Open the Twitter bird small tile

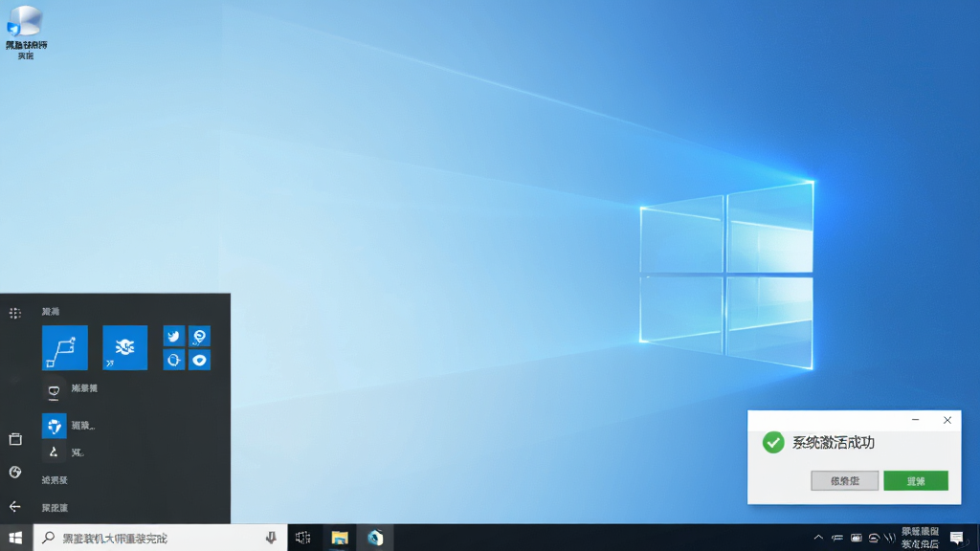click(x=174, y=336)
